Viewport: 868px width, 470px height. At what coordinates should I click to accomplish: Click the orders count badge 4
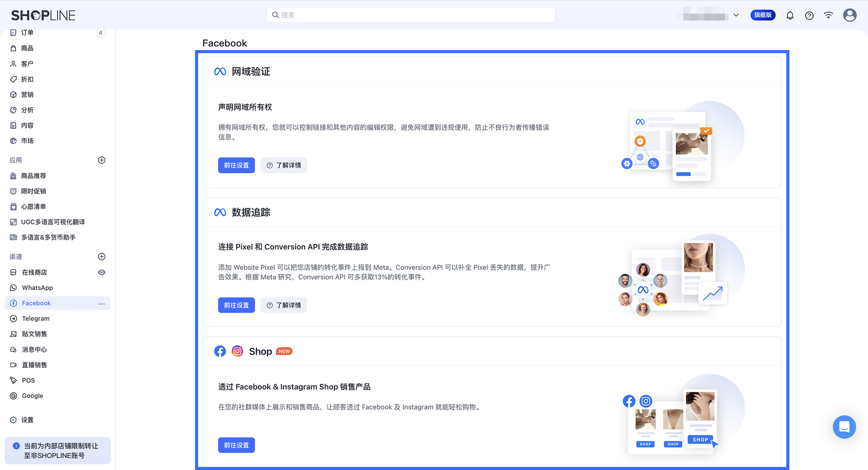(x=101, y=33)
